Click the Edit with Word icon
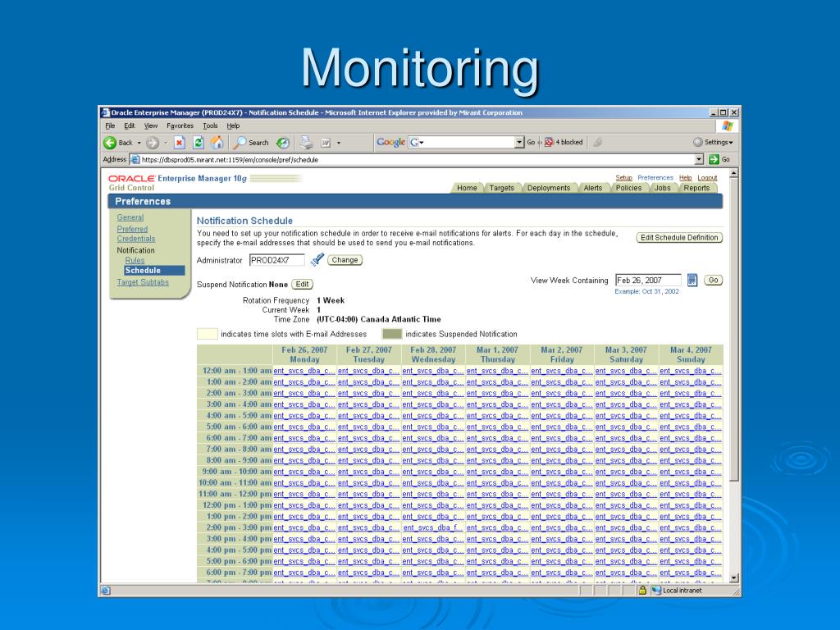The width and height of the screenshot is (840, 630). click(x=325, y=143)
